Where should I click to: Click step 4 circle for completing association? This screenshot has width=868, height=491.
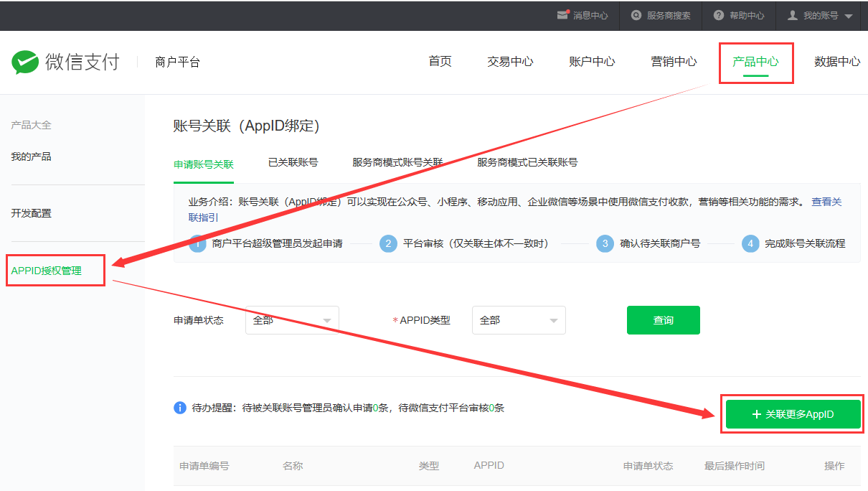click(750, 243)
